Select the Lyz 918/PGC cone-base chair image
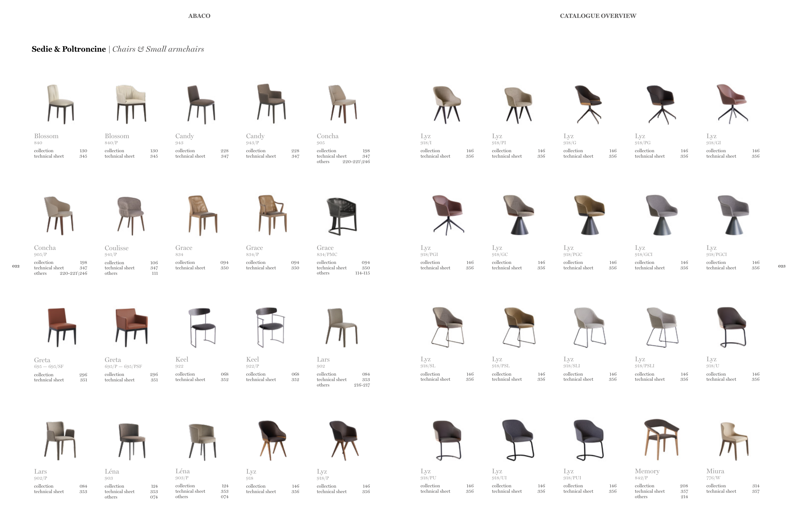Screen dimensions: 798x532 pos(590,215)
